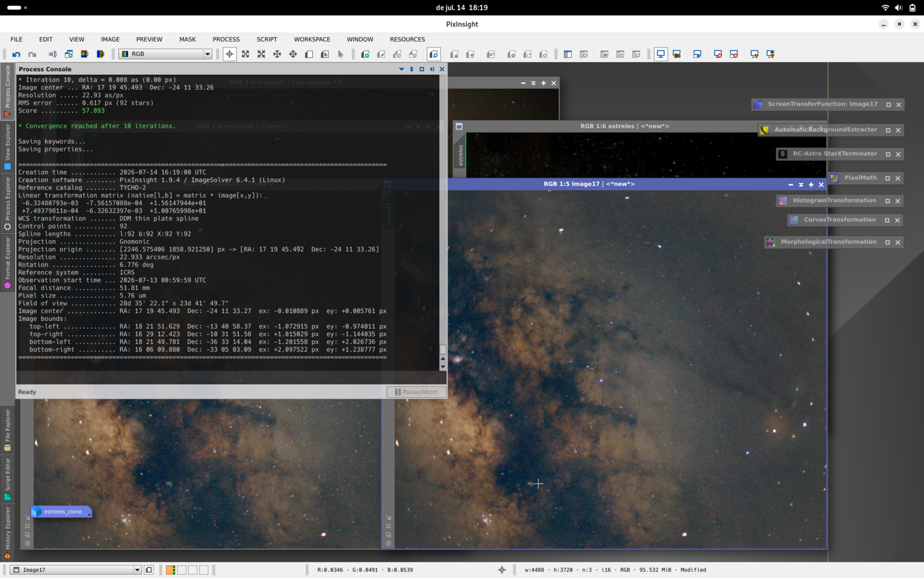
Task: Click the monitor with red X icon
Action: coord(718,54)
